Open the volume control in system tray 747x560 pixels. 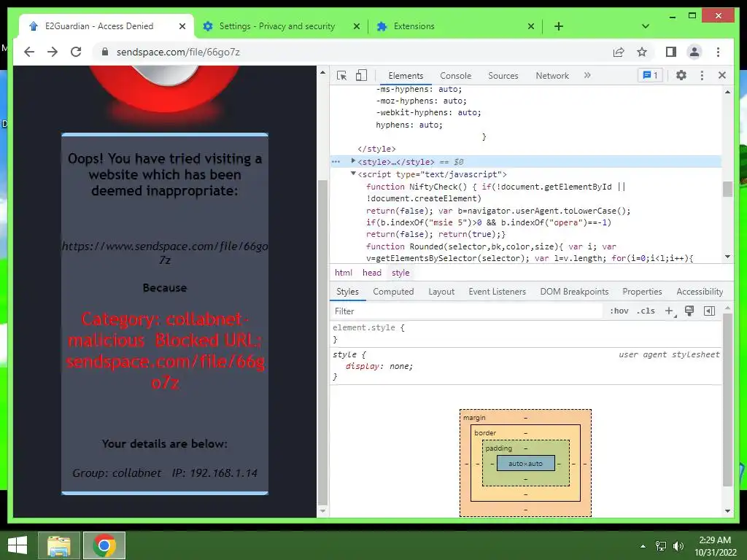pyautogui.click(x=678, y=546)
